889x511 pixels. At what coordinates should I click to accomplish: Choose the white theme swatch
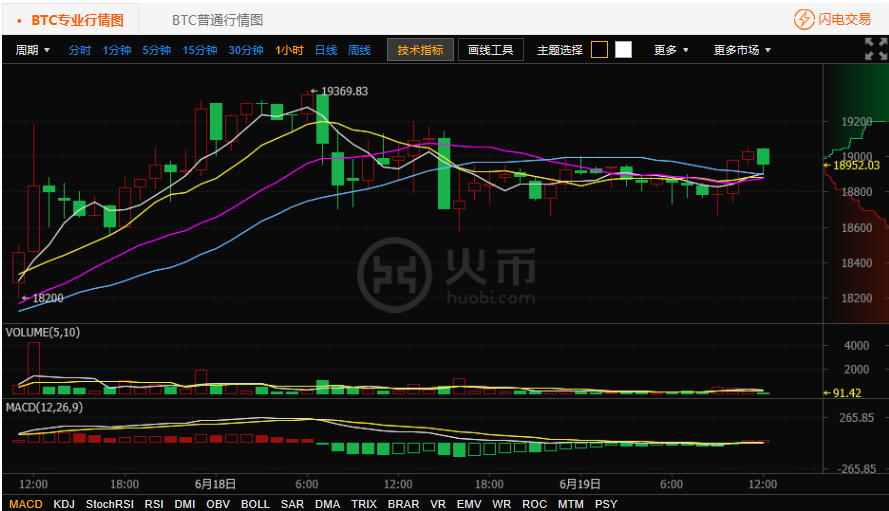(623, 50)
